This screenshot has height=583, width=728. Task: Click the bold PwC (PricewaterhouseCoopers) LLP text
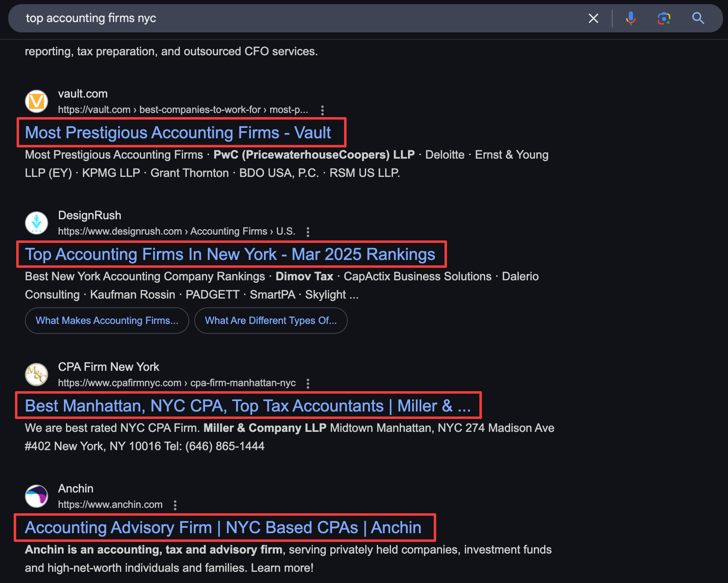click(314, 155)
